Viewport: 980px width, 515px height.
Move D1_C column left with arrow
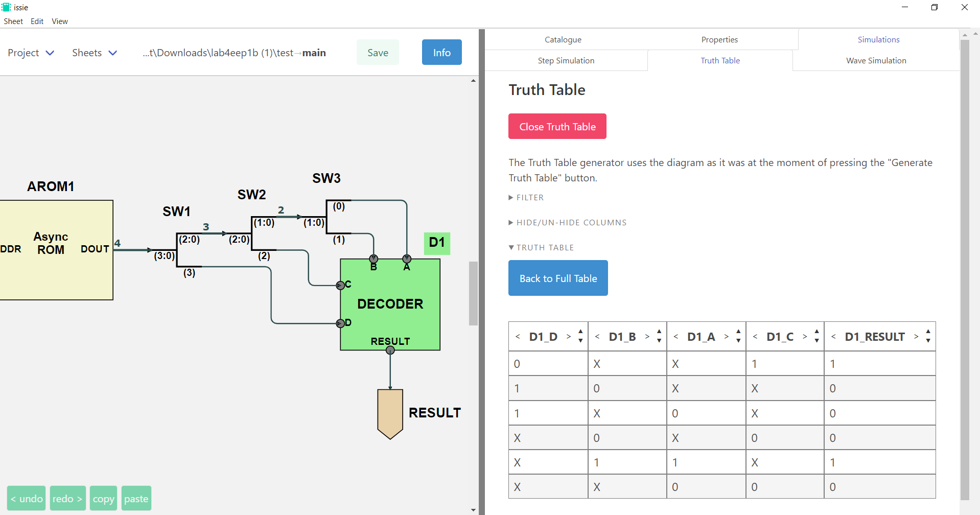(x=755, y=337)
